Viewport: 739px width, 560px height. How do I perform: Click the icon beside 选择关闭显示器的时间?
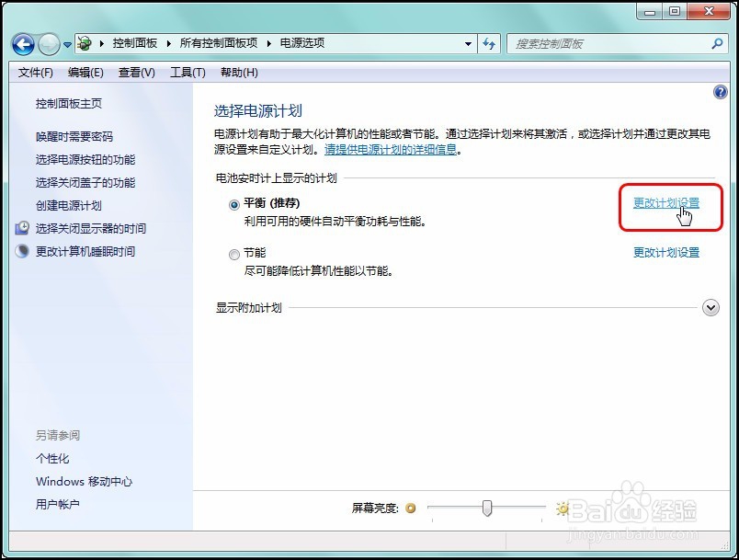[x=22, y=226]
